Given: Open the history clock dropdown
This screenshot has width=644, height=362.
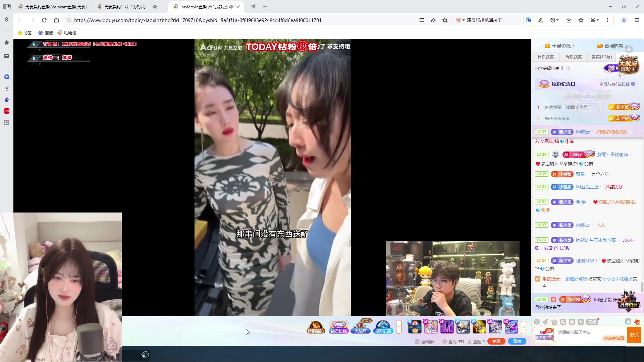Looking at the screenshot, I should coord(554,20).
